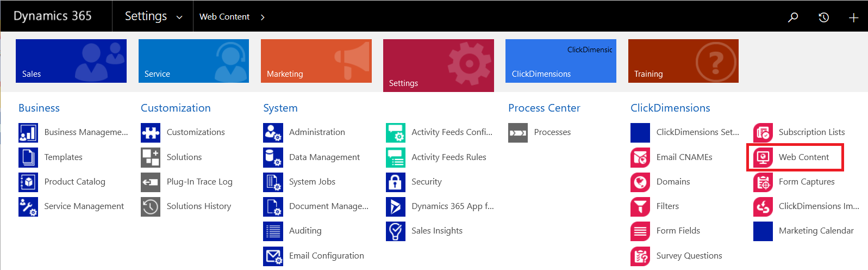Open the Settings tile

pos(439,65)
